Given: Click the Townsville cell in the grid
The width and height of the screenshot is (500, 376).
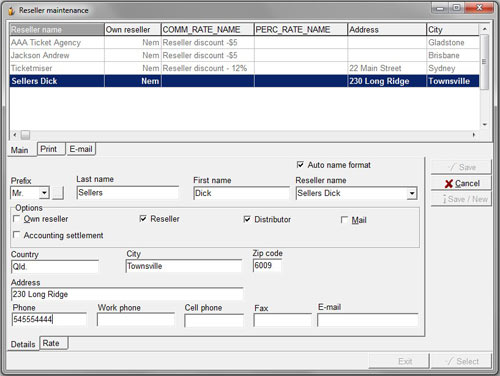Looking at the screenshot, I should (453, 81).
